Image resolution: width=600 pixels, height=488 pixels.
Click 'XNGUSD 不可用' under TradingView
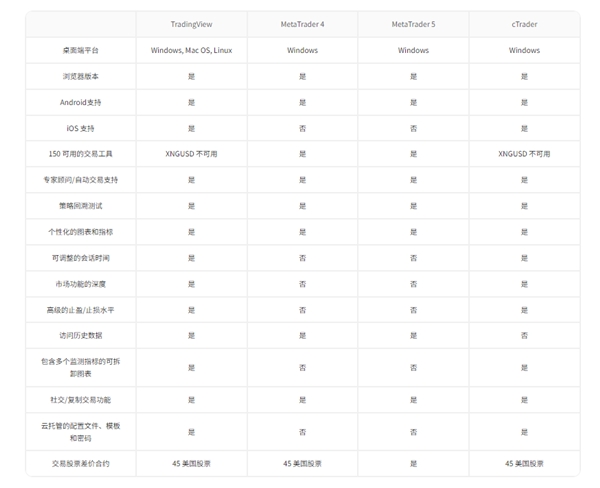(x=191, y=154)
